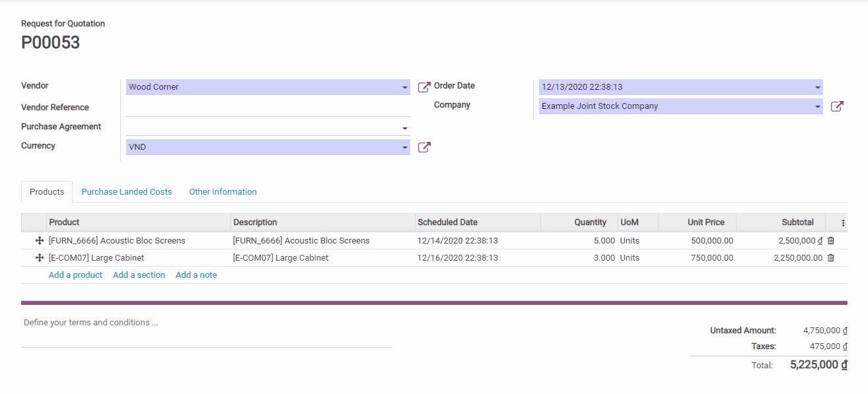Click Add a note link
This screenshot has width=868, height=394.
pyautogui.click(x=196, y=275)
